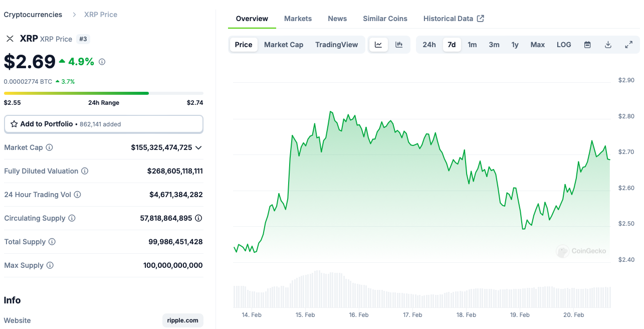This screenshot has height=329, width=644.
Task: Go back to Cryptocurrencies breadcrumb
Action: [x=33, y=14]
